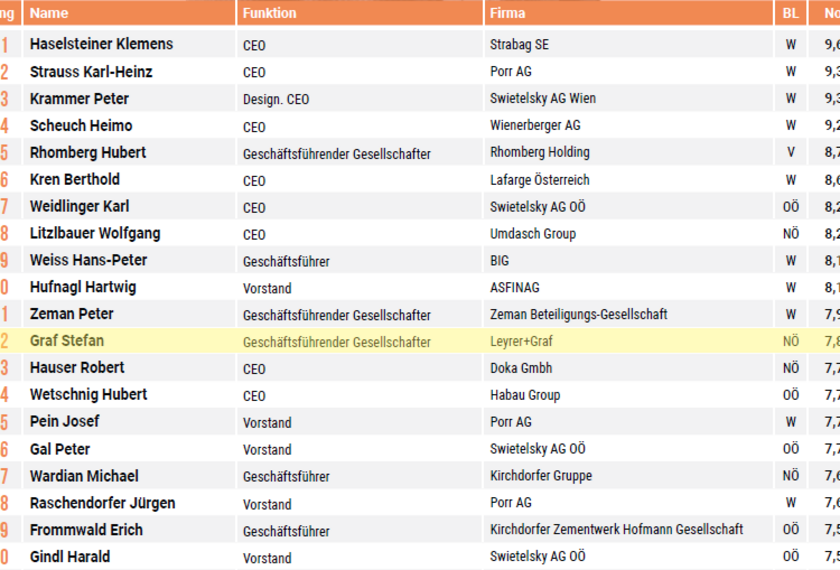Screen dimensions: 840x570
Task: Click the Zeman Beteiligungs-Gesellschaft cell
Action: (628, 314)
